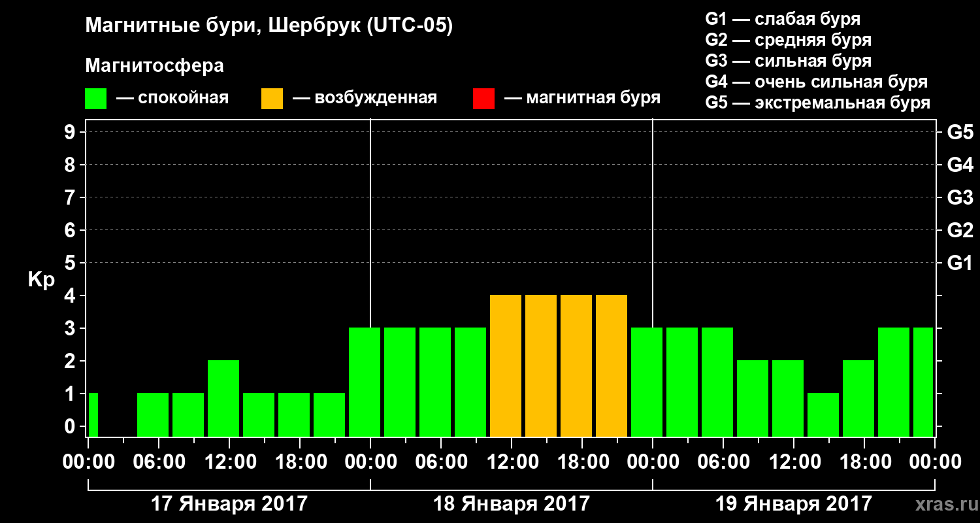Viewport: 980px width, 523px height.
Task: Click the «G4» tick label on the right axis
Action: pos(960,165)
